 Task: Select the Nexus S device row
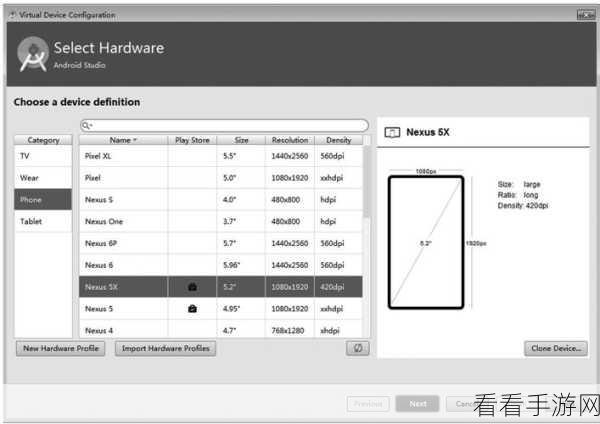[221, 199]
